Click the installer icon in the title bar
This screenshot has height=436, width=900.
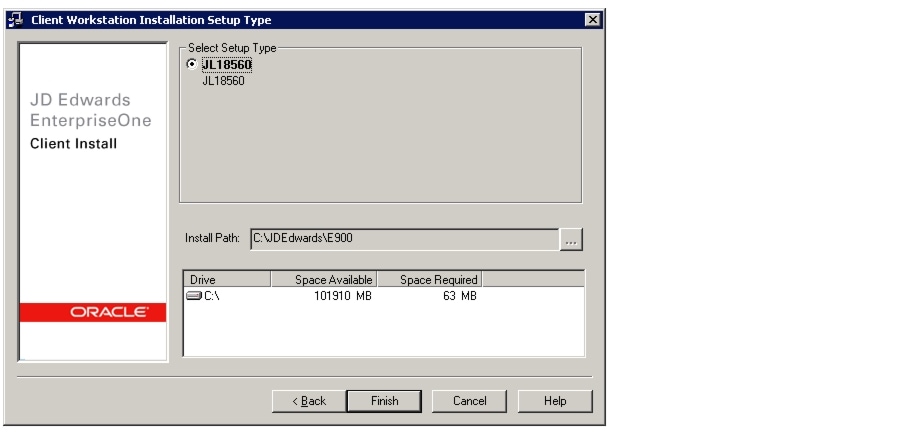(15, 20)
